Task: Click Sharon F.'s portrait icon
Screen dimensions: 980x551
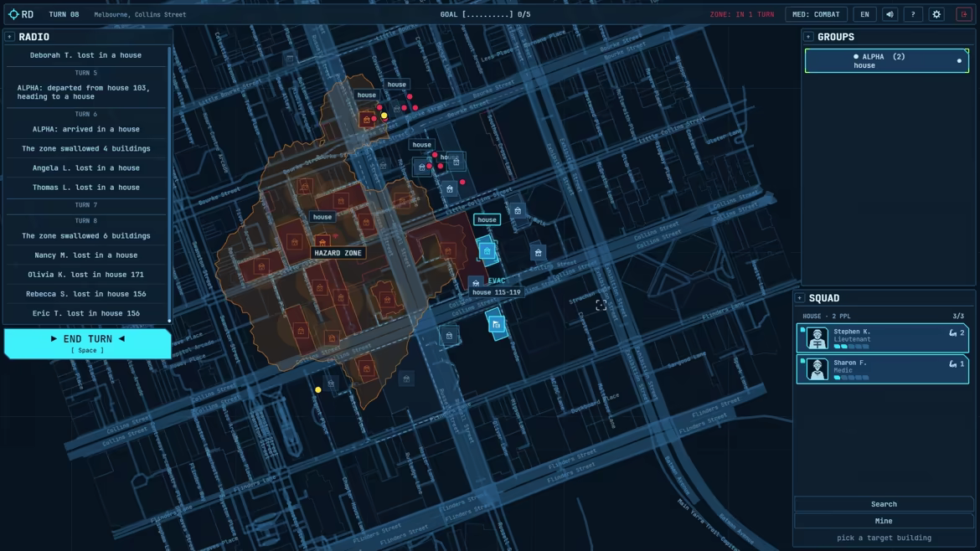Action: point(817,368)
